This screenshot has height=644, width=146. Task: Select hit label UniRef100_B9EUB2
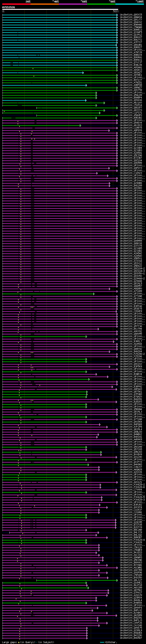131,118
